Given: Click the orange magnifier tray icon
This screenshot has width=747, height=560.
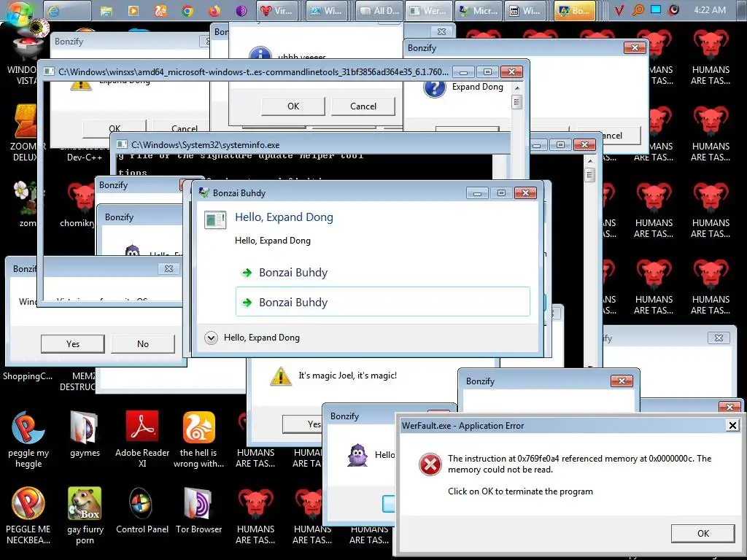Looking at the screenshot, I should click(x=638, y=10).
